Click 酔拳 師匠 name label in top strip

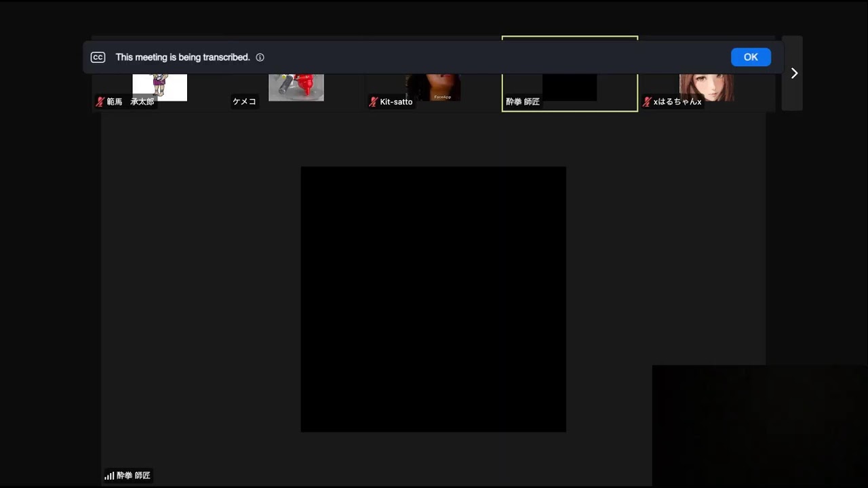523,102
